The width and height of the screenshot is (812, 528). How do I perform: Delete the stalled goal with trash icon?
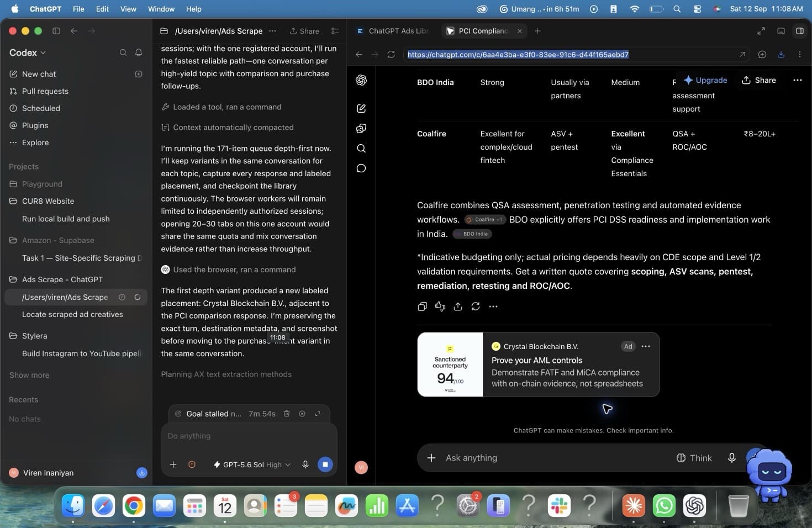pyautogui.click(x=287, y=414)
